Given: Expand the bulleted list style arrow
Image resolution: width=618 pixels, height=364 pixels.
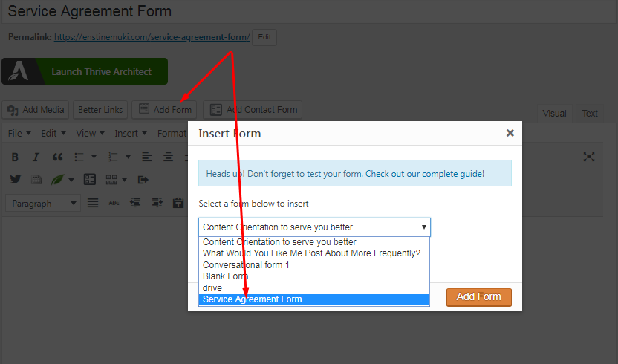Looking at the screenshot, I should click(94, 157).
